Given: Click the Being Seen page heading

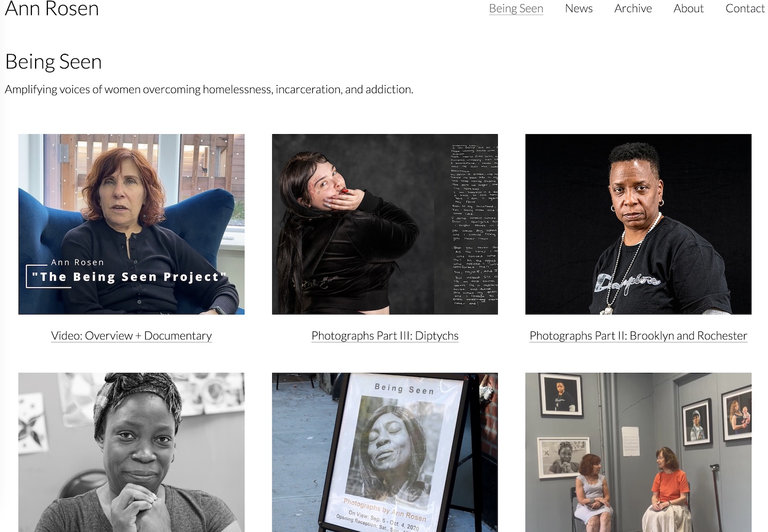Looking at the screenshot, I should [53, 62].
